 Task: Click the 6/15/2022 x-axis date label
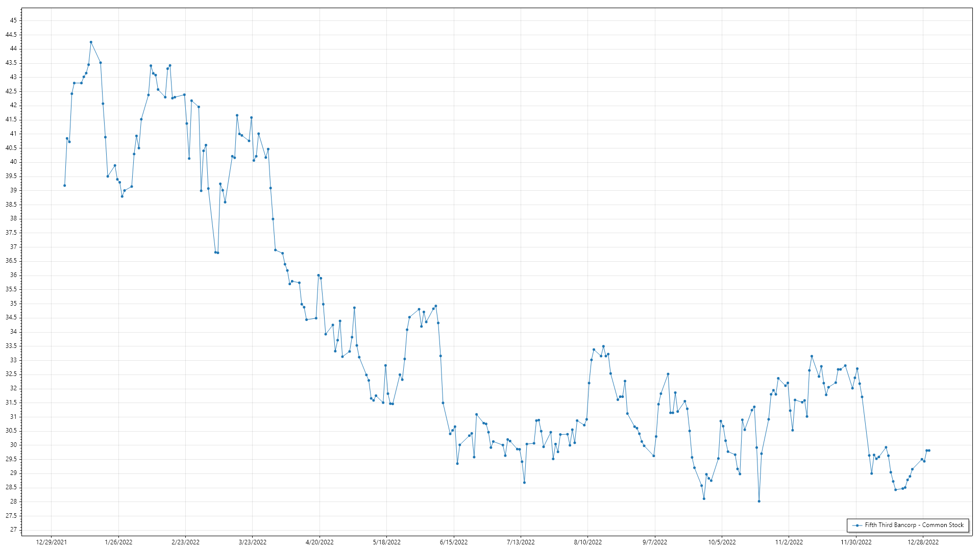[454, 542]
